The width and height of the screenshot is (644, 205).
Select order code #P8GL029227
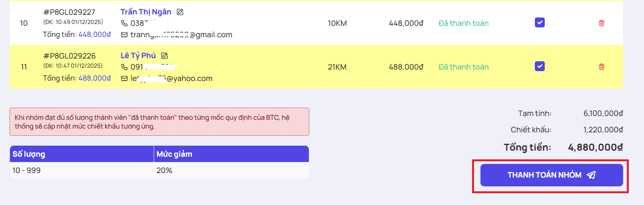69,12
